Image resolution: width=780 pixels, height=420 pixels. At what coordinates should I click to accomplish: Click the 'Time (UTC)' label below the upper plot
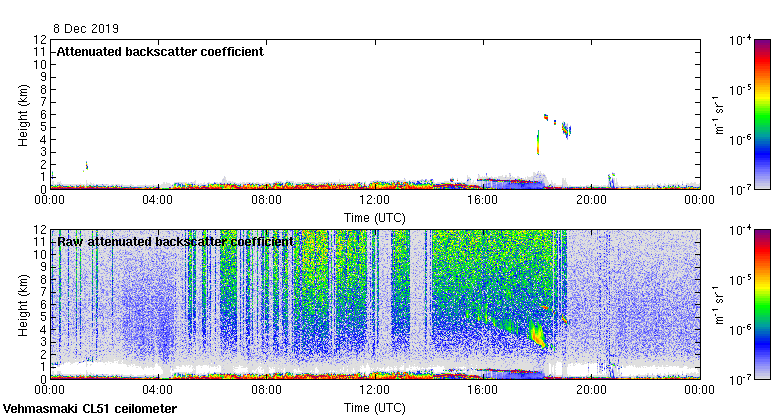coord(375,218)
